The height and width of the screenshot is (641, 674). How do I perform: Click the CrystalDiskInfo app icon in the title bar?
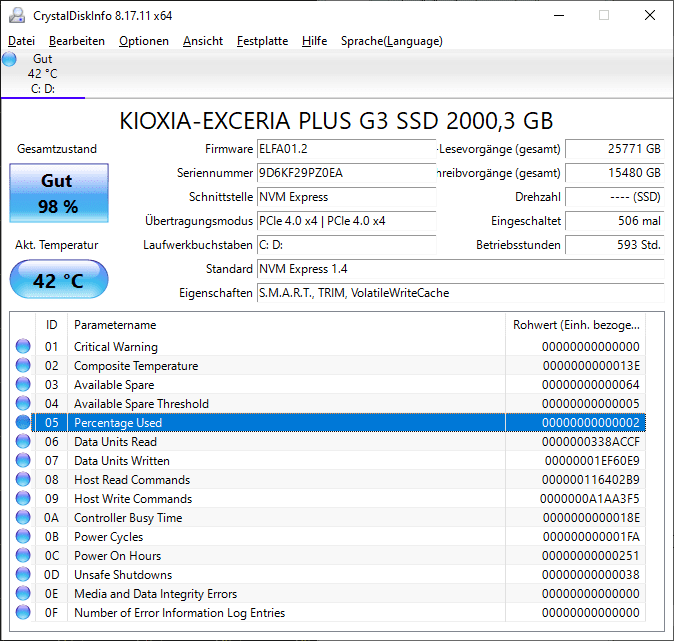(x=17, y=15)
